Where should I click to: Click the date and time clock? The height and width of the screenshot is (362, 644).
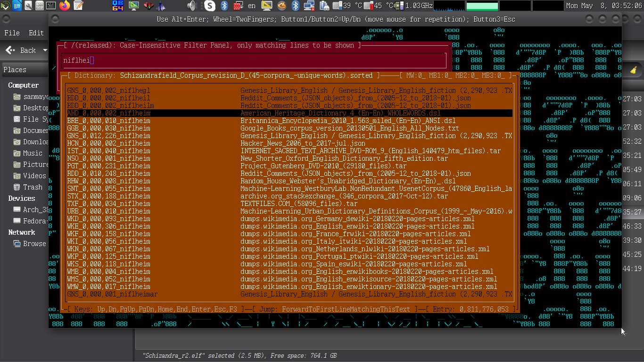click(604, 6)
